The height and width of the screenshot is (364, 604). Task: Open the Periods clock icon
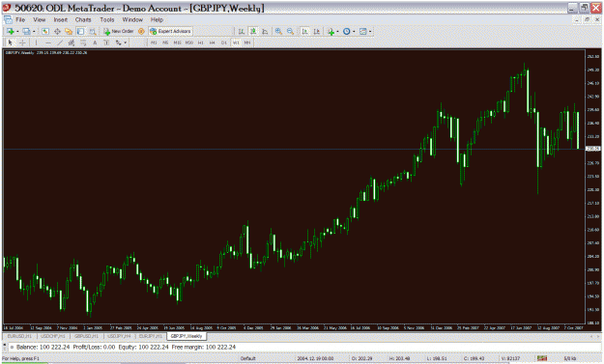coord(346,31)
